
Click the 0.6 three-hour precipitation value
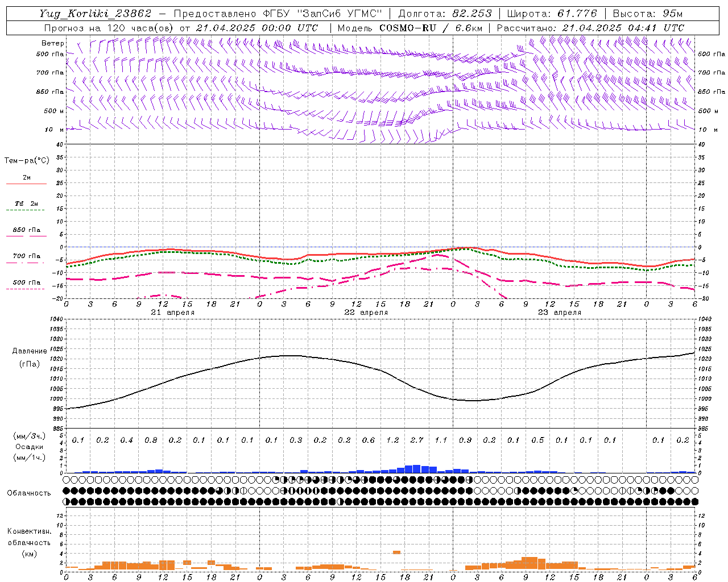click(x=369, y=440)
